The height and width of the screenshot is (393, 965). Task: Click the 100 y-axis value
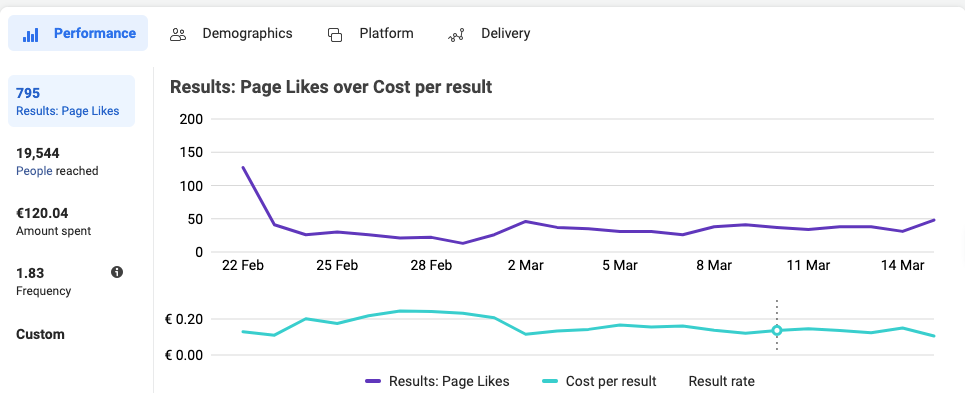pyautogui.click(x=191, y=186)
